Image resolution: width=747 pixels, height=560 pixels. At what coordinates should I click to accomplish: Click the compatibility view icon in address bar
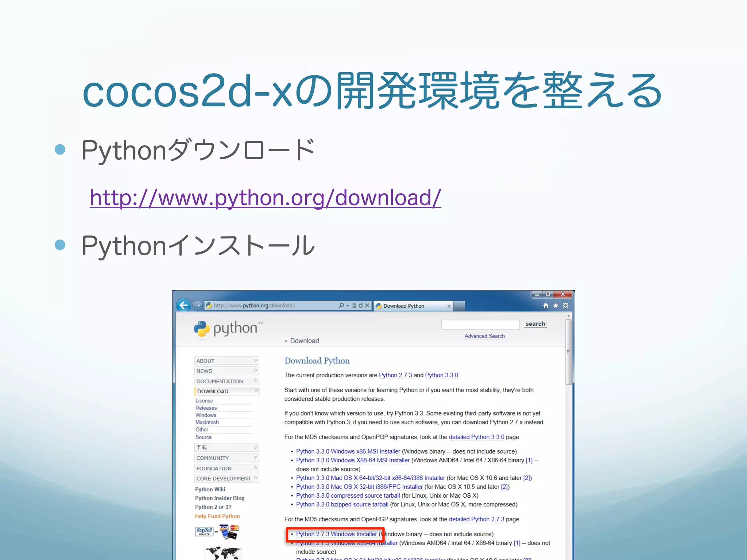[x=354, y=306]
